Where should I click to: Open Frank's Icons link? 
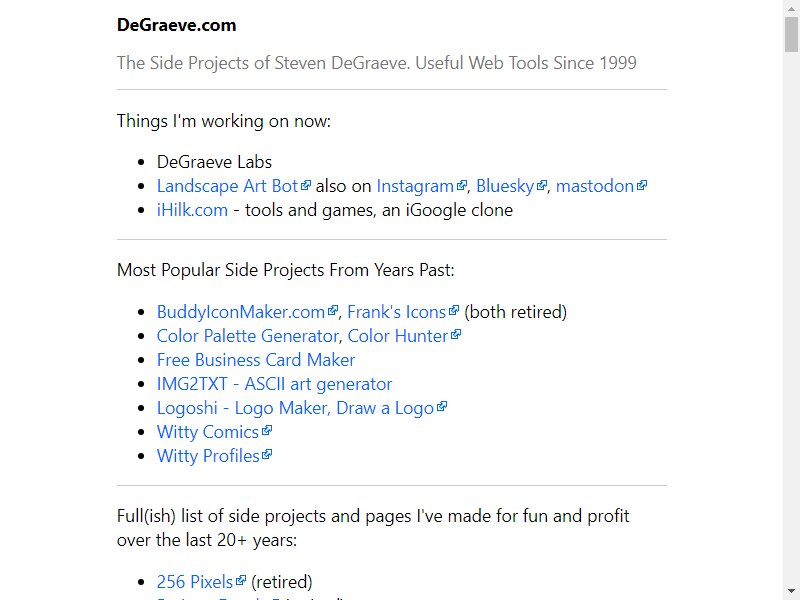[x=396, y=312]
